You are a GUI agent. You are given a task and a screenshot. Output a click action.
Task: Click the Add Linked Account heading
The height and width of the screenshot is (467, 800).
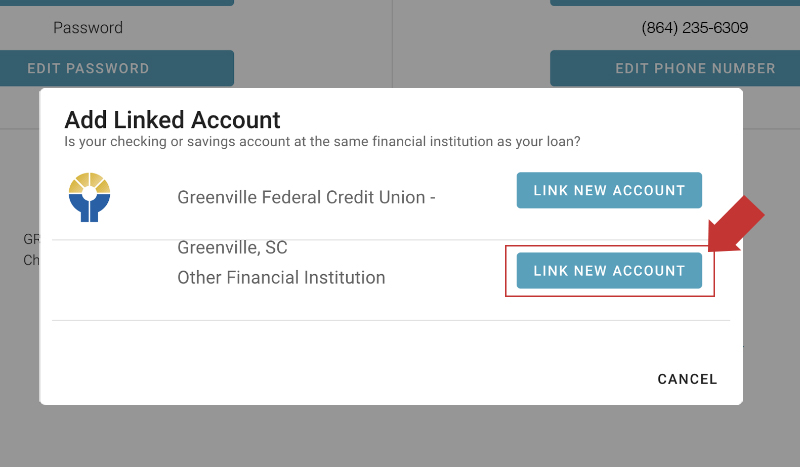172,120
